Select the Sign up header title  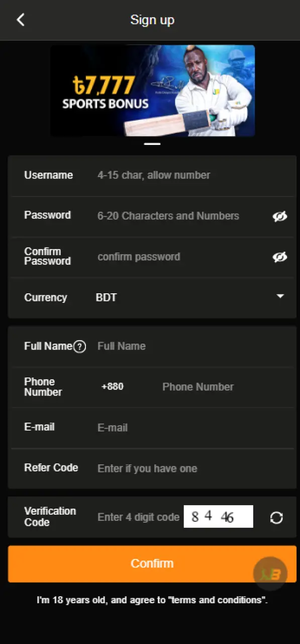[x=152, y=20]
